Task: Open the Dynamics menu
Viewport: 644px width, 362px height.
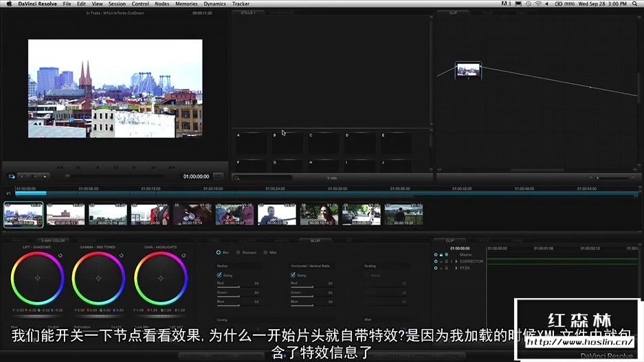Action: (215, 3)
